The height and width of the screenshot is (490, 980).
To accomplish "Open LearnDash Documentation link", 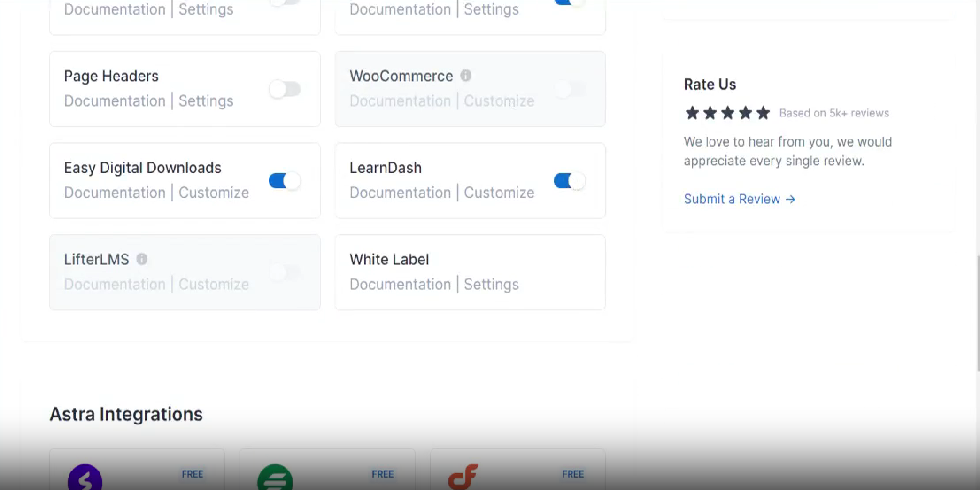I will click(400, 193).
